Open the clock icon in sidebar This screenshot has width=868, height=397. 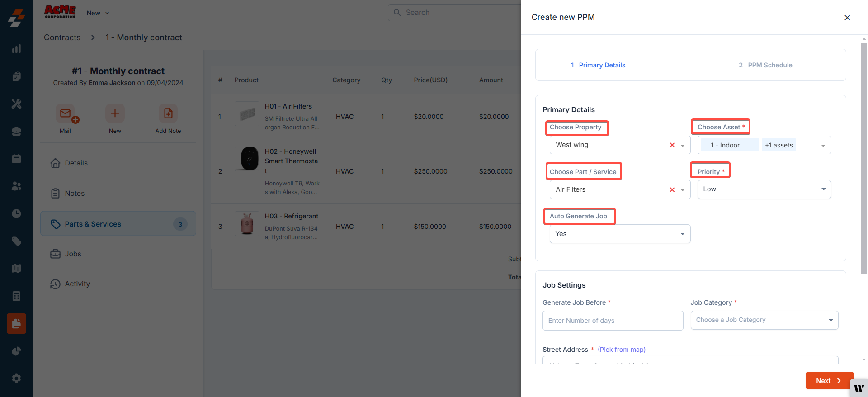[16, 213]
